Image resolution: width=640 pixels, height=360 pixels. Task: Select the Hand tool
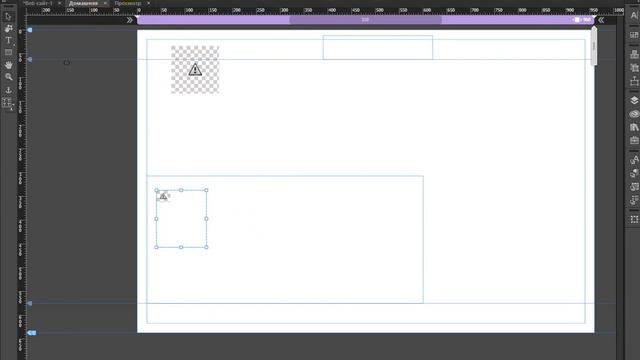click(8, 65)
